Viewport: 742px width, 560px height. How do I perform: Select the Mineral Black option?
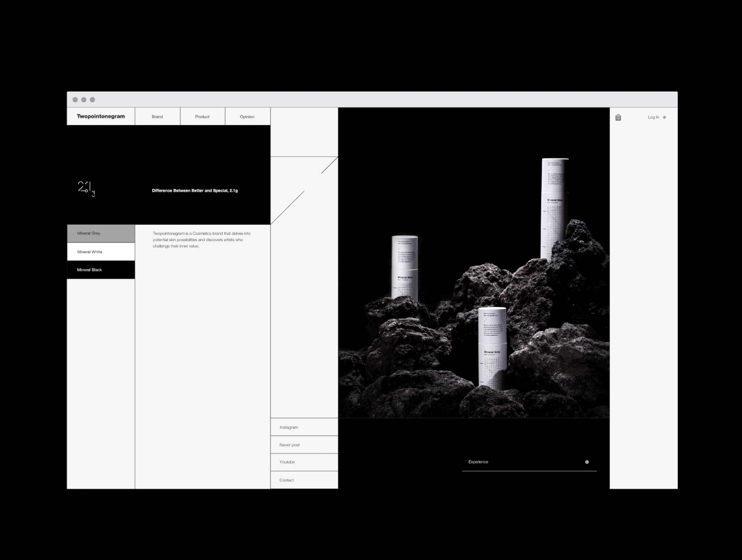(x=101, y=270)
